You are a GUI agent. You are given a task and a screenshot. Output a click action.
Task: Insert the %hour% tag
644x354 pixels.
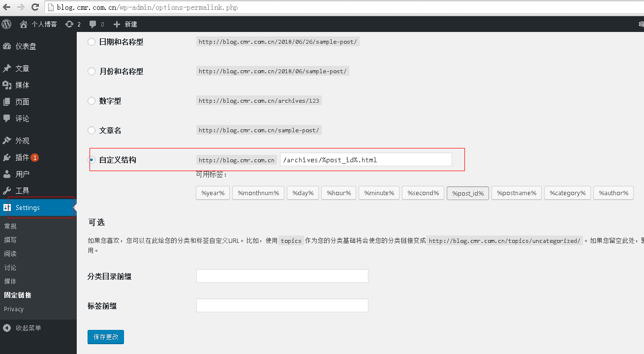point(339,193)
